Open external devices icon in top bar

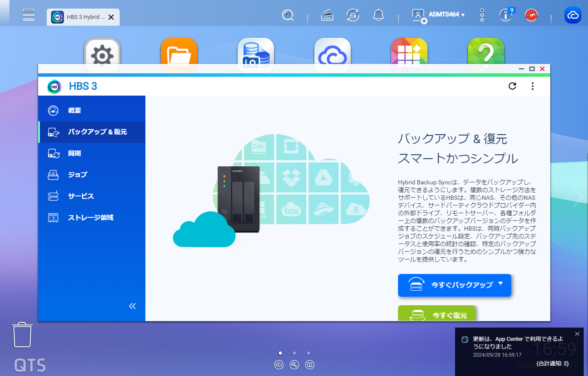pos(353,15)
